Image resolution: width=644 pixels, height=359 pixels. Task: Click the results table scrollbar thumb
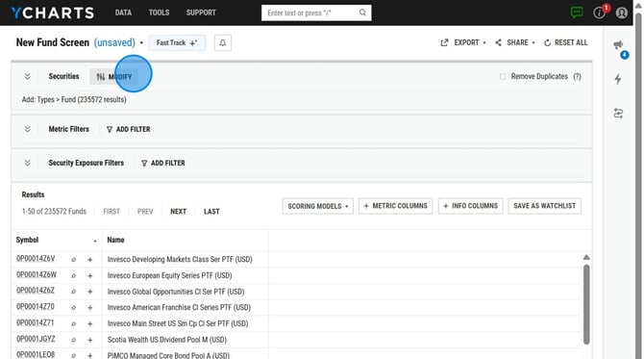coord(586,304)
